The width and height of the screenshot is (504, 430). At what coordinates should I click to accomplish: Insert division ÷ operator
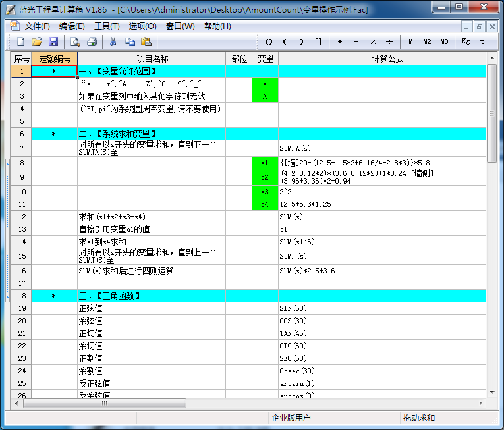[x=389, y=41]
